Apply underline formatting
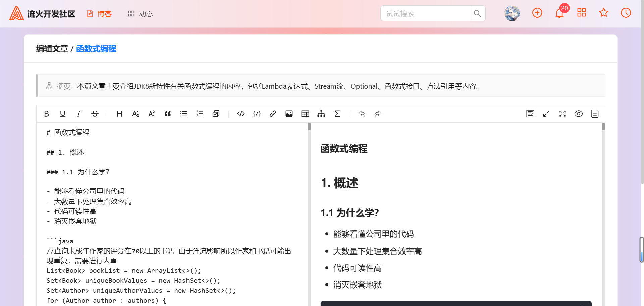 [x=63, y=114]
